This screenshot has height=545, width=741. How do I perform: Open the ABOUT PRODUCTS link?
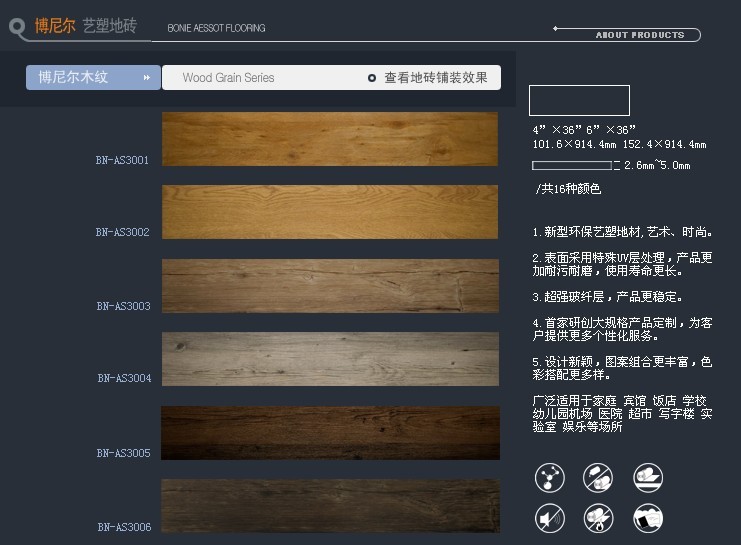[639, 35]
